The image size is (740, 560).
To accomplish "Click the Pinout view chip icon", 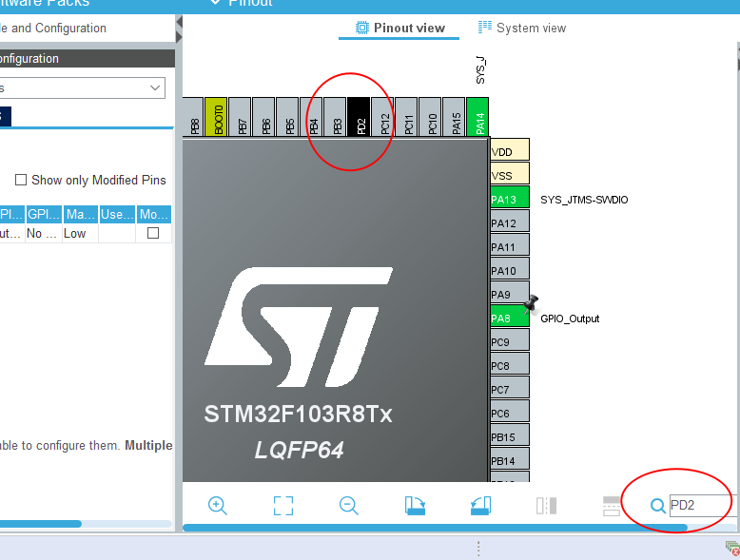I will [362, 28].
